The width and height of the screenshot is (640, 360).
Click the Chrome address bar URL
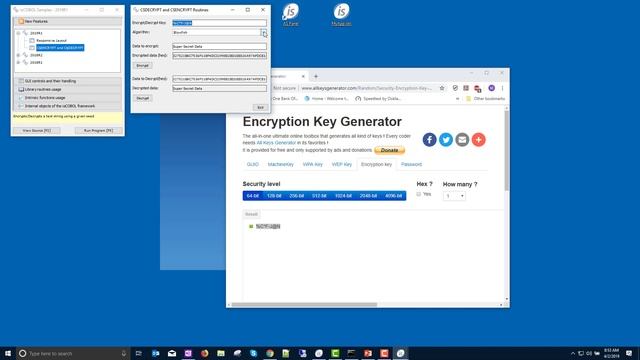[366, 88]
